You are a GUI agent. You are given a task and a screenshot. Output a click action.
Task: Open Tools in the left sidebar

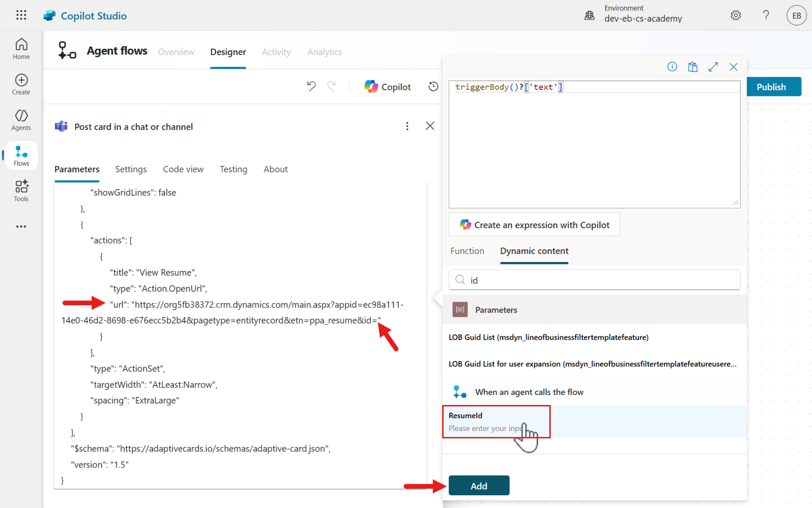(21, 191)
